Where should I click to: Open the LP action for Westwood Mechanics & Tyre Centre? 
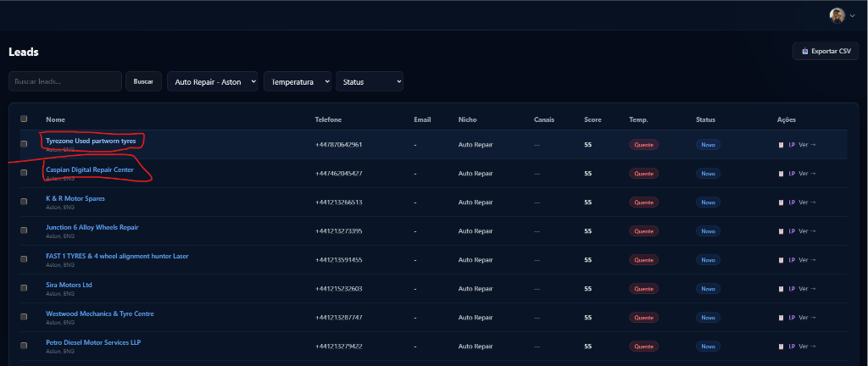pyautogui.click(x=792, y=318)
